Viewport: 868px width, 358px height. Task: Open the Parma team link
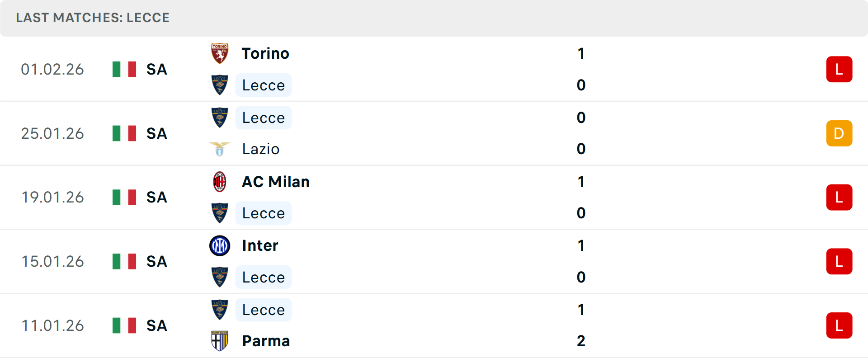266,341
